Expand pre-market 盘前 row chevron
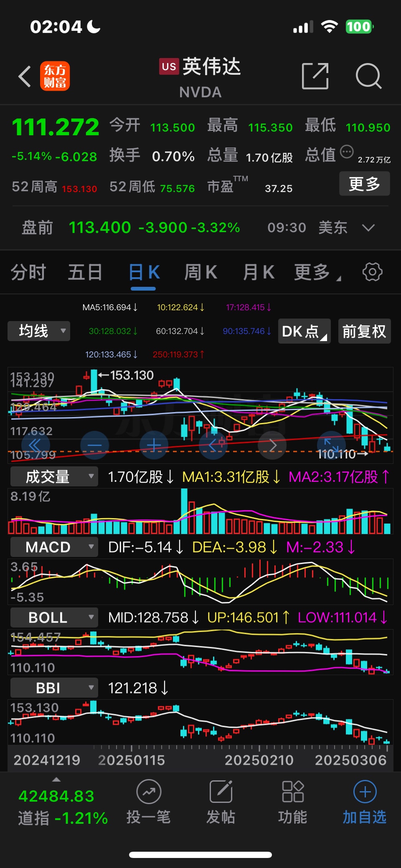This screenshot has width=401, height=868. tap(368, 228)
